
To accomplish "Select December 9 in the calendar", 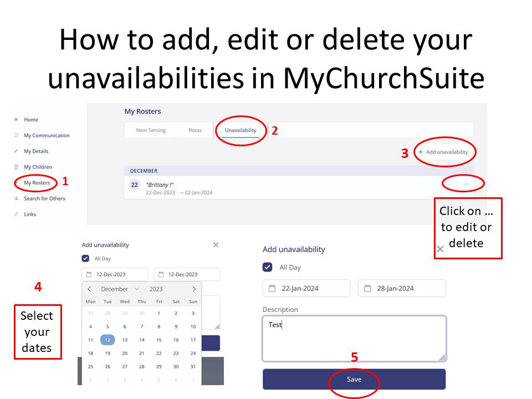I will (176, 326).
